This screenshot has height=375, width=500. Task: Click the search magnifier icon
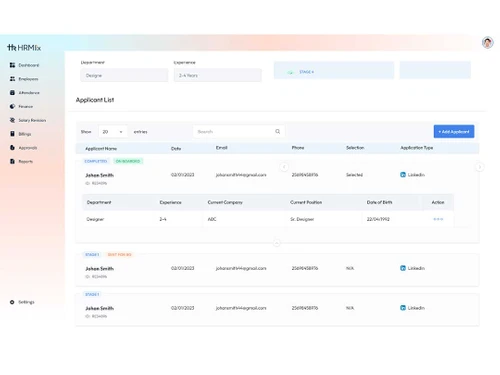tap(277, 131)
